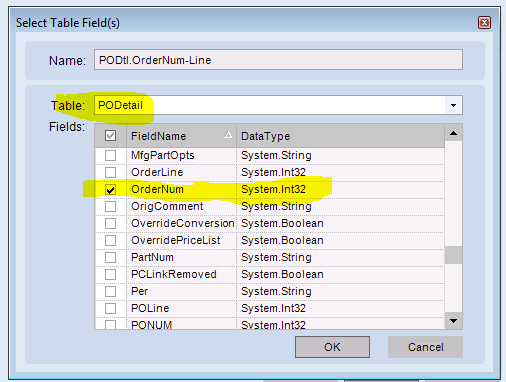Click the scrollbar up arrow
506x382 pixels.
click(x=453, y=133)
